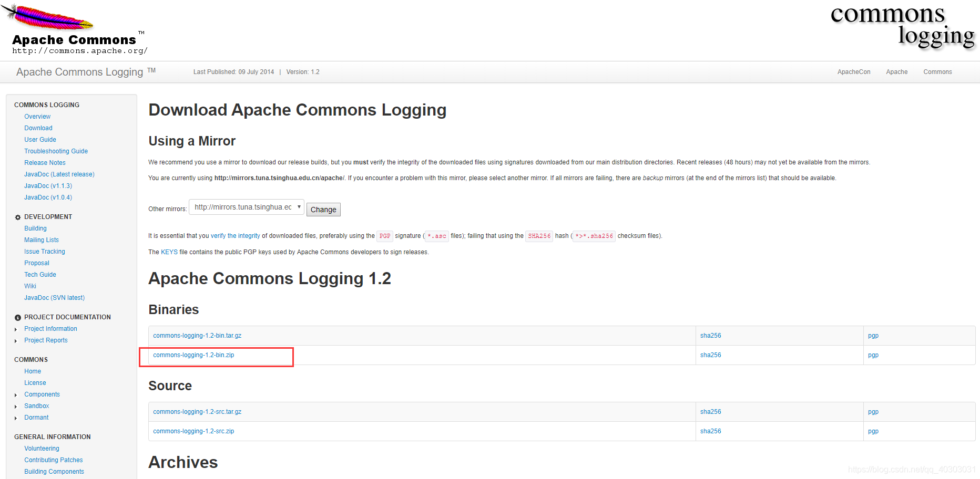Open the Dormant link
Viewport: 980px width, 479px height.
click(x=36, y=418)
